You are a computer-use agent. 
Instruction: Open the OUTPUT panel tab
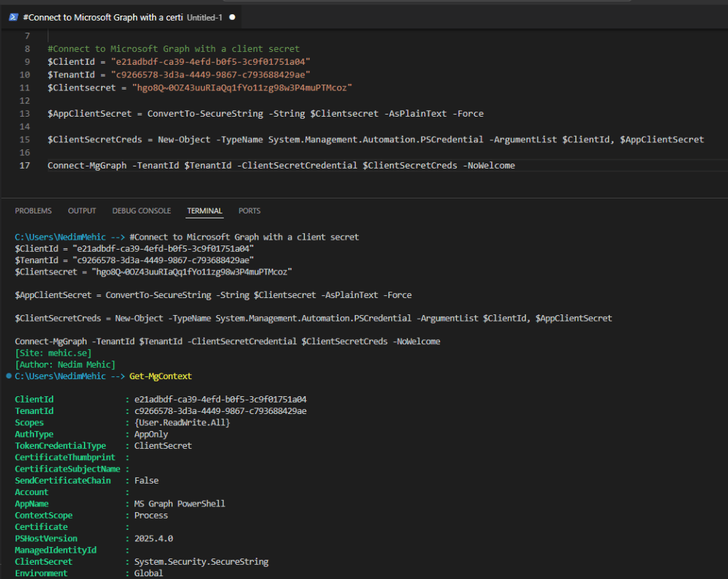click(82, 211)
